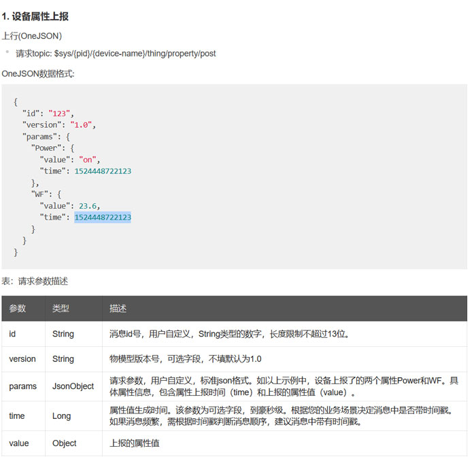Click the "OneJSON数据格式:" label

coord(38,73)
